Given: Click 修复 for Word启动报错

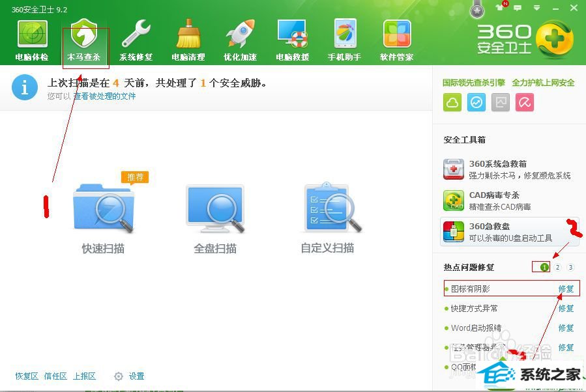Looking at the screenshot, I should (566, 328).
